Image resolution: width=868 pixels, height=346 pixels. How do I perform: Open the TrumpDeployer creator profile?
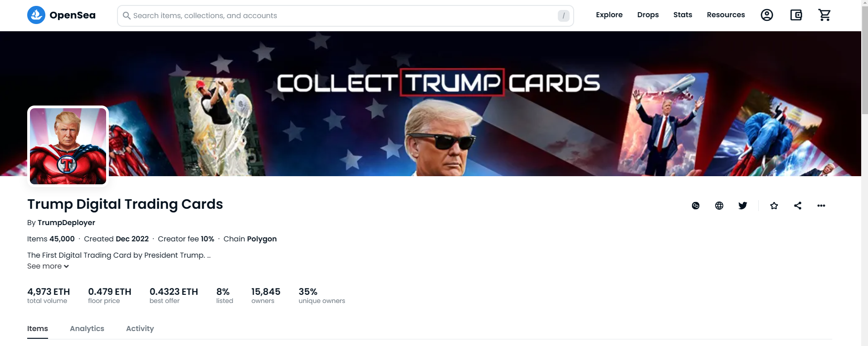[x=66, y=223]
